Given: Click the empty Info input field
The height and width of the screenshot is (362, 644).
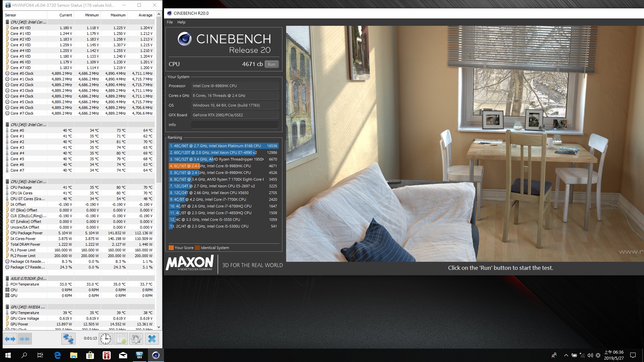Looking at the screenshot, I should pos(235,125).
